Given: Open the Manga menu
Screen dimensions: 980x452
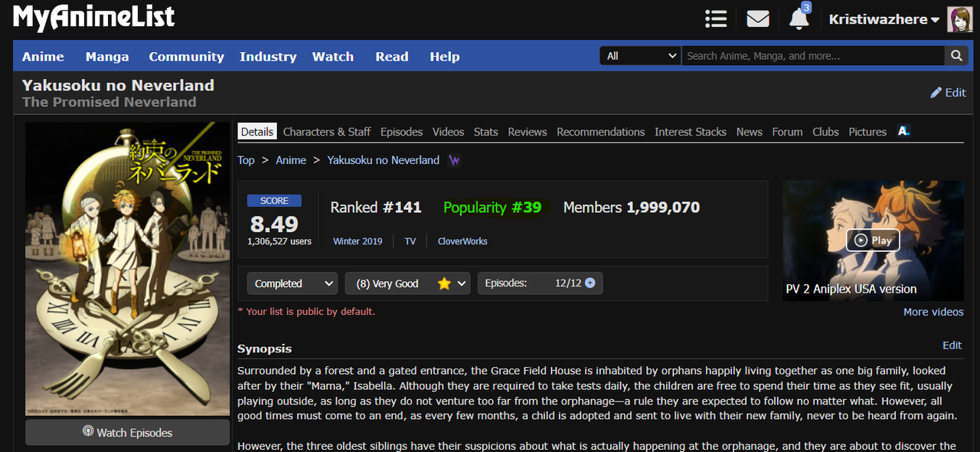Looking at the screenshot, I should coord(107,57).
